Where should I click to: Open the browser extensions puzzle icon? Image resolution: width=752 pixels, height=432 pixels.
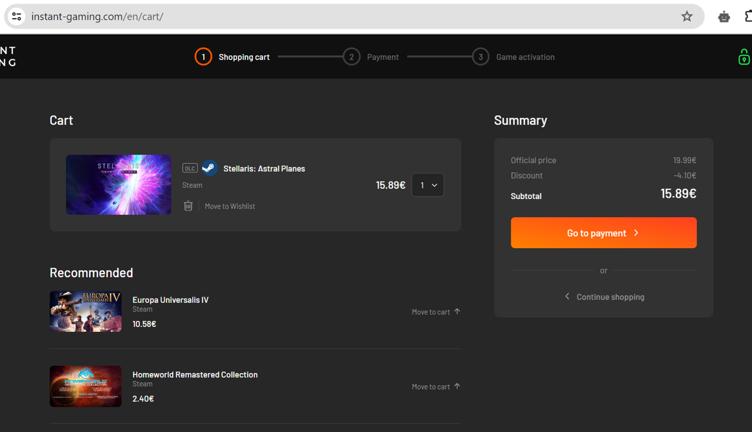(748, 16)
